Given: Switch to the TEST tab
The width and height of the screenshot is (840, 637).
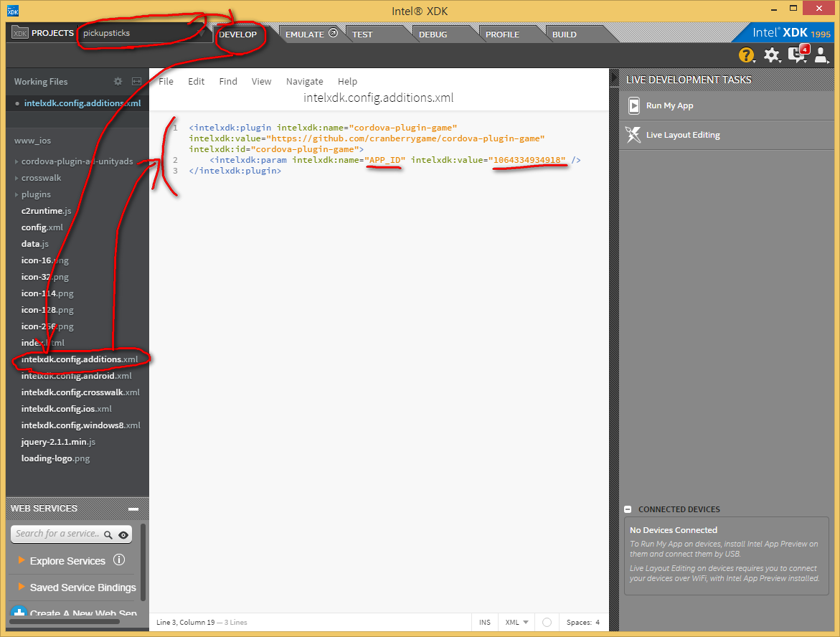Looking at the screenshot, I should [362, 34].
